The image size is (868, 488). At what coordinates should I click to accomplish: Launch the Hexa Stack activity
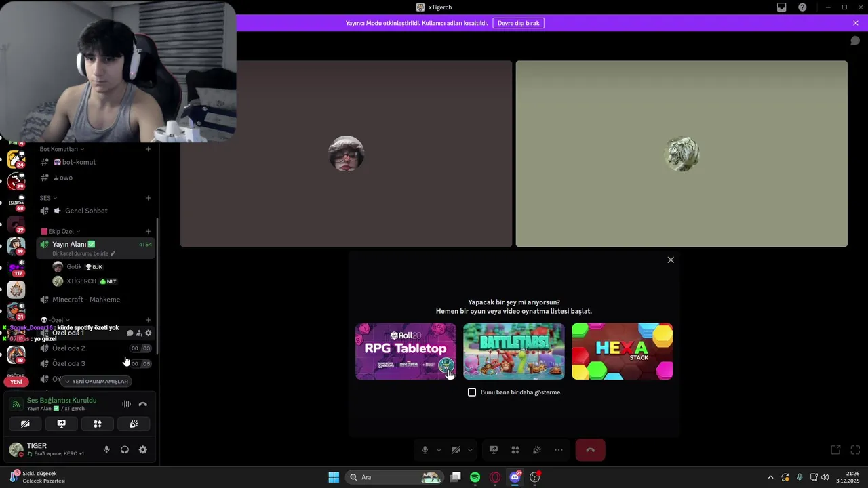(x=622, y=351)
